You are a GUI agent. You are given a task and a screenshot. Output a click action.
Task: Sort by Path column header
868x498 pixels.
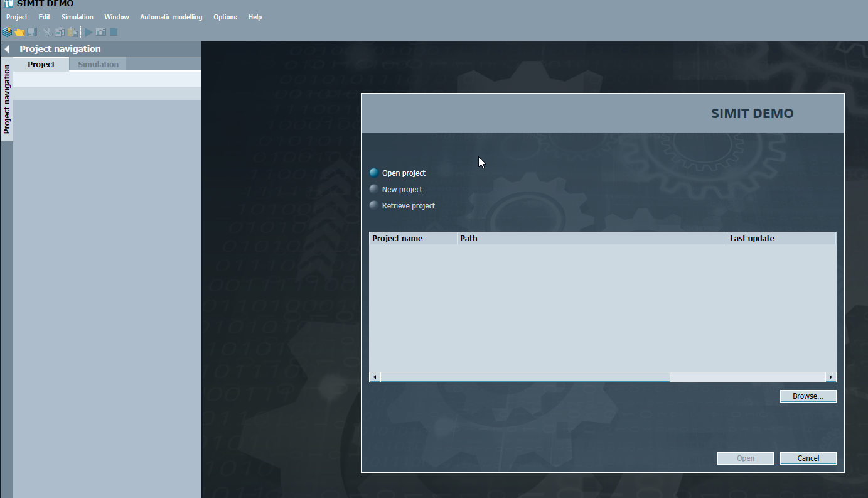point(592,239)
